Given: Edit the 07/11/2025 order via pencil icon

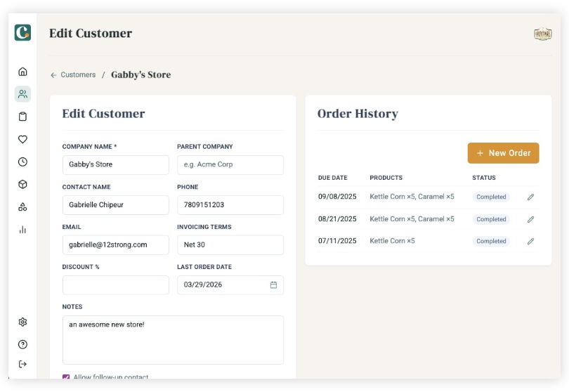Looking at the screenshot, I should (530, 241).
